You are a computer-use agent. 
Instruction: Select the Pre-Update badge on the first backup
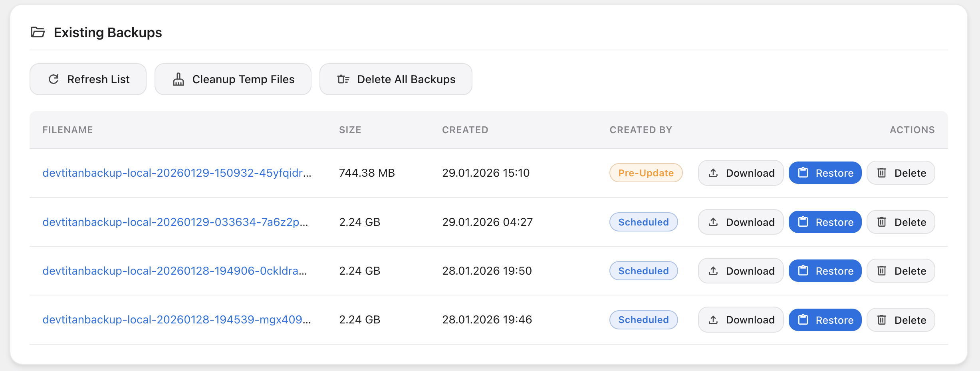pos(645,173)
